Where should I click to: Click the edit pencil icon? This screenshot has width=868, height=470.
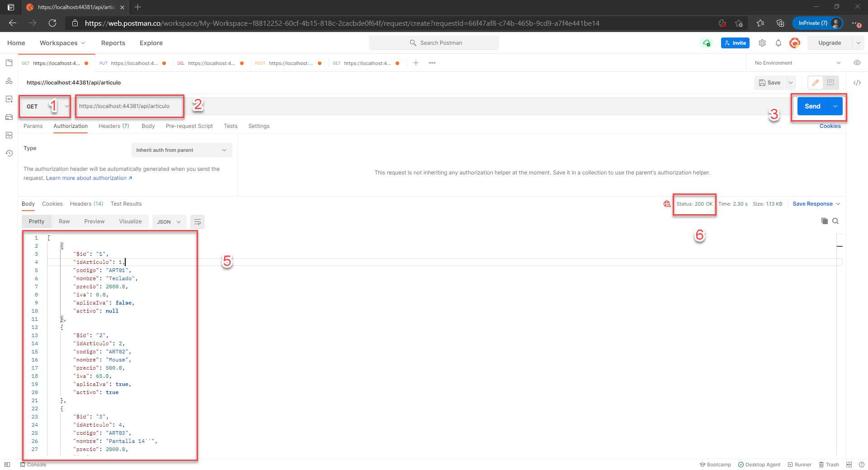[816, 83]
